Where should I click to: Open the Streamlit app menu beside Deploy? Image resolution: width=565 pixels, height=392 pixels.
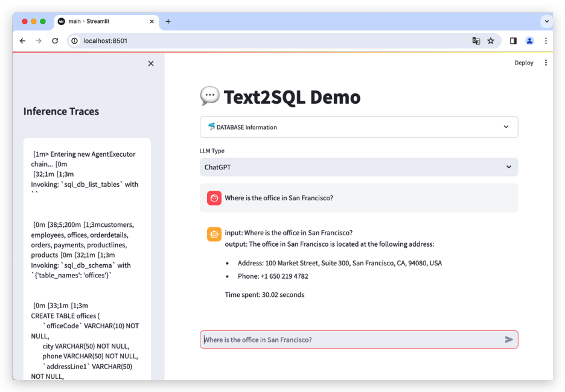coord(546,63)
